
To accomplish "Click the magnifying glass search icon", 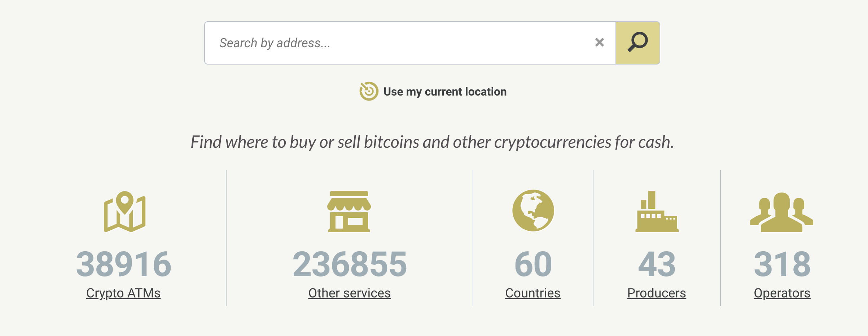I will [x=637, y=43].
